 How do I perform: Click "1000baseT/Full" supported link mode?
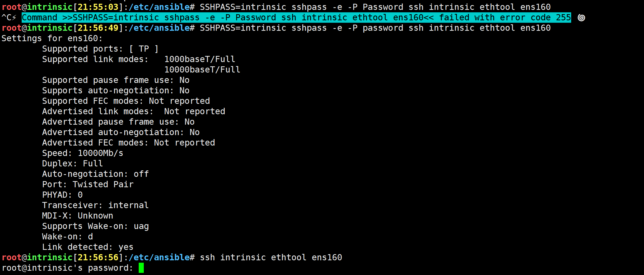coord(199,59)
